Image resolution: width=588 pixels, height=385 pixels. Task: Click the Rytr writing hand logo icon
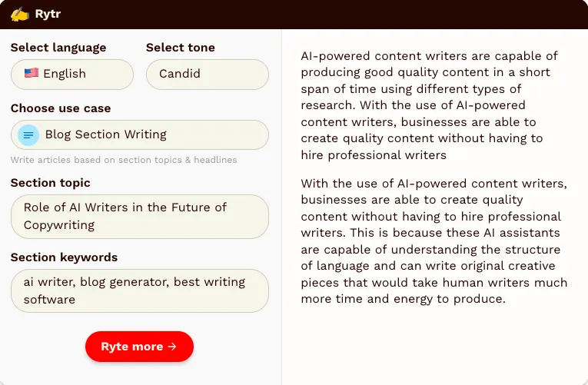pyautogui.click(x=19, y=15)
